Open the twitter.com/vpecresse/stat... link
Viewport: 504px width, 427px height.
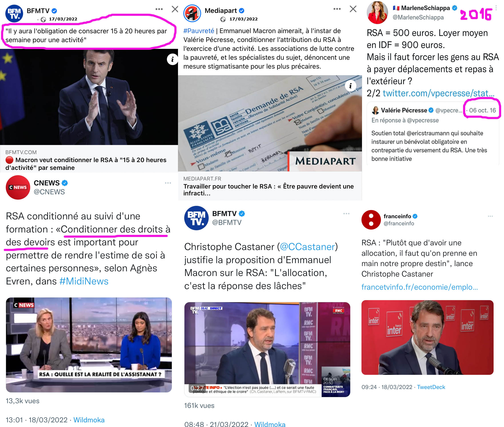click(x=438, y=93)
